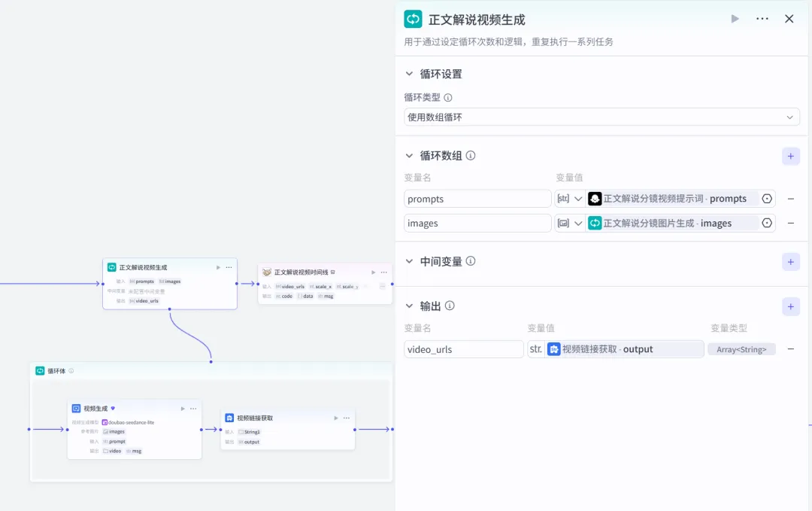This screenshot has width=812, height=511.
Task: Open the image type dropdown for images
Action: pos(570,223)
